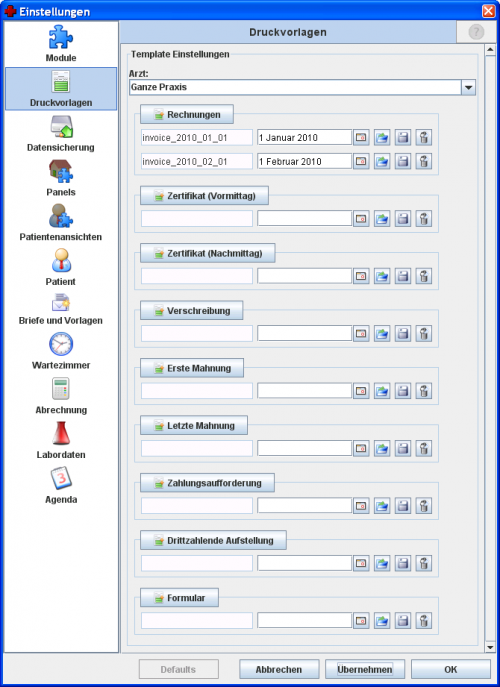The height and width of the screenshot is (687, 500).
Task: Click the Zahlungsaufforderung add button
Action: 207,483
